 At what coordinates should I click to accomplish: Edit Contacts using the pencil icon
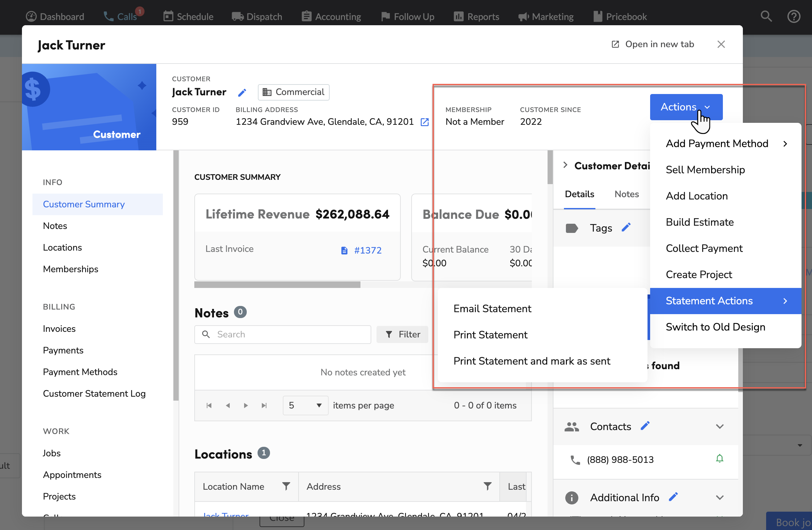click(646, 426)
